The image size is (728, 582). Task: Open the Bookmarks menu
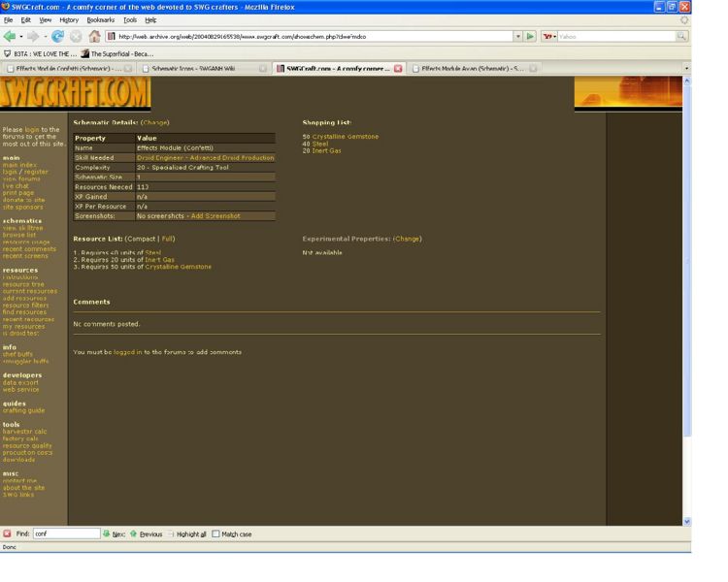100,19
